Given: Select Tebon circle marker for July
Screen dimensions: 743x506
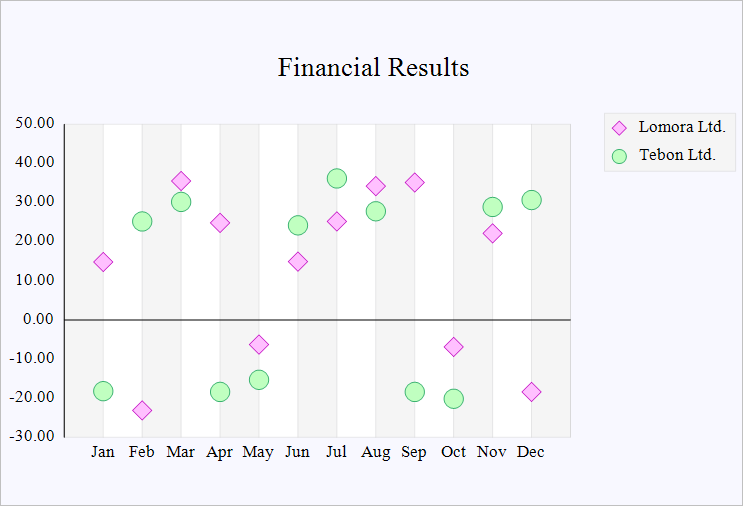Looking at the screenshot, I should pyautogui.click(x=337, y=179).
